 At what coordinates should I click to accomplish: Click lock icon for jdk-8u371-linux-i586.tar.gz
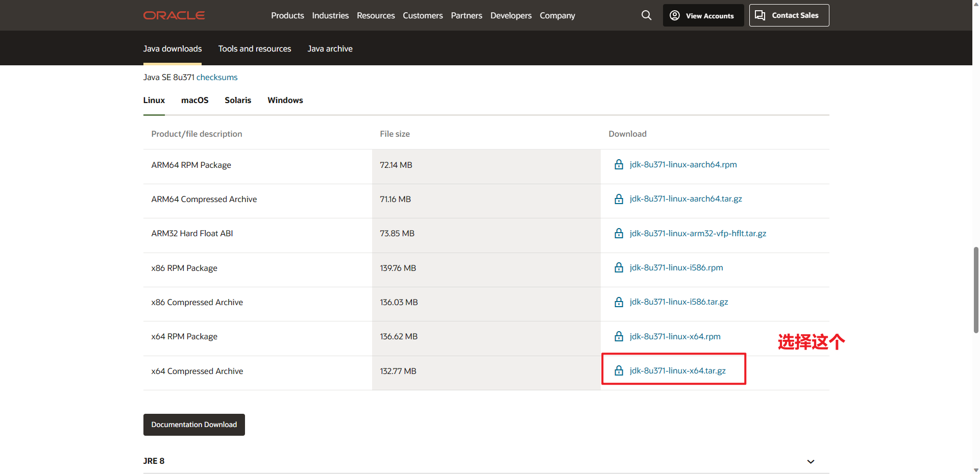coord(619,302)
